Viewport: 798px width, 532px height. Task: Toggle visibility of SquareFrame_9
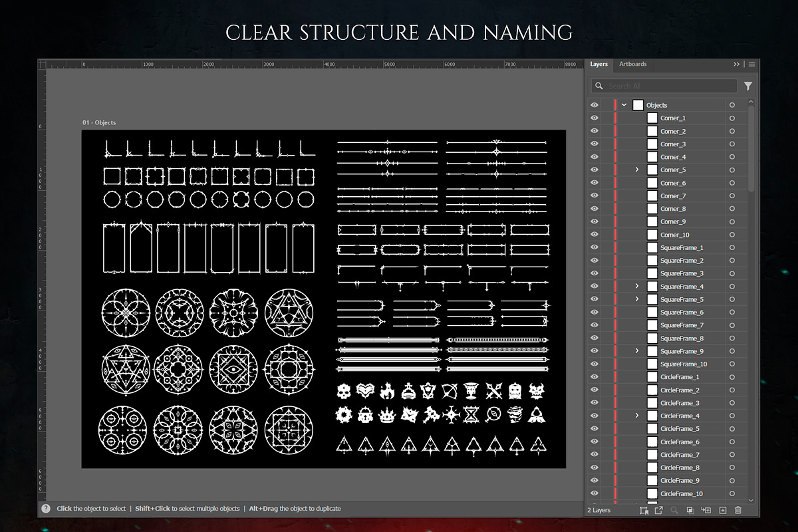(595, 351)
